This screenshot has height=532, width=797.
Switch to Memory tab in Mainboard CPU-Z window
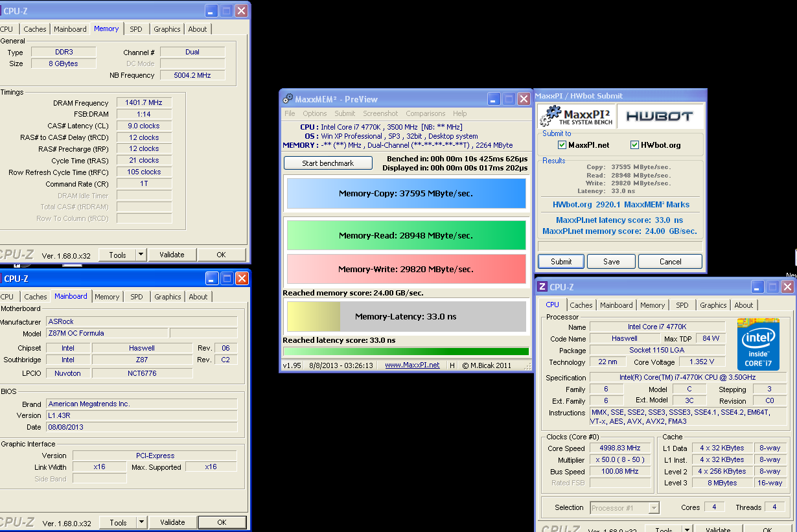107,297
